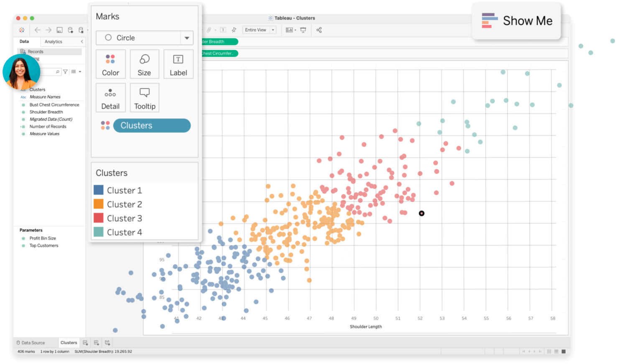Open the Tooltip editor from the Marks card
The image size is (627, 364).
tap(144, 97)
